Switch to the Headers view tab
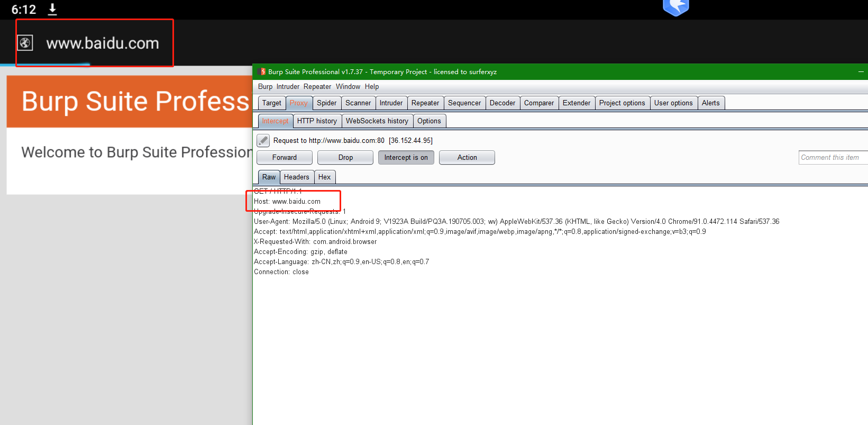Screen dimensions: 868x425 296,177
